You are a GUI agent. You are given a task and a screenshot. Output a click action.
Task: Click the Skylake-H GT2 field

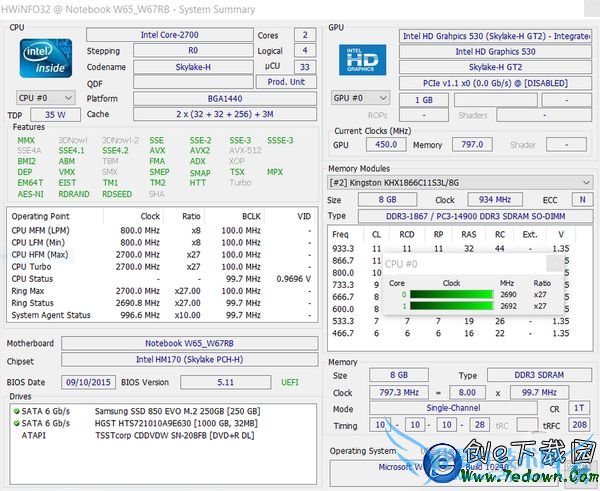click(x=495, y=67)
